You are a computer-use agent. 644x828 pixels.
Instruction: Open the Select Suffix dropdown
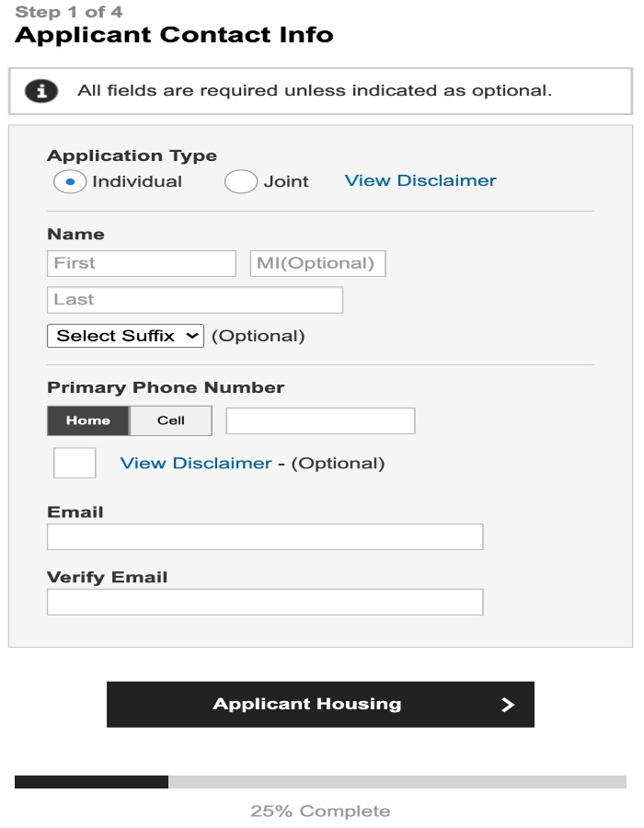pos(126,336)
